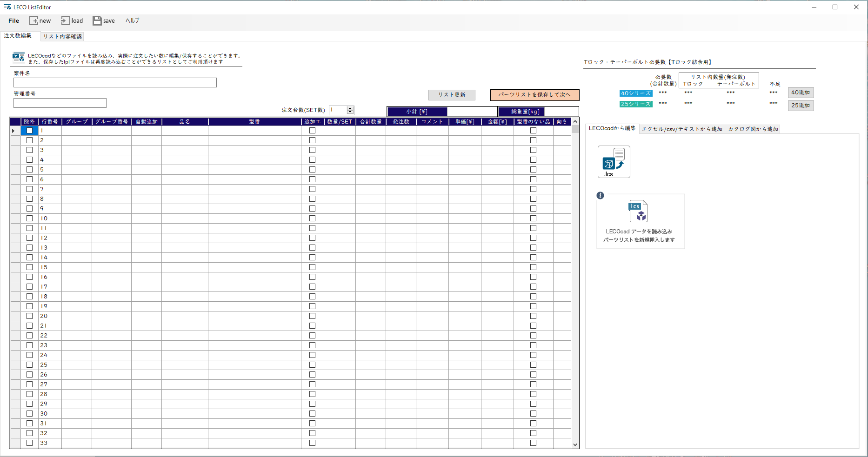Click the save icon
Image resolution: width=868 pixels, height=457 pixels.
click(97, 20)
